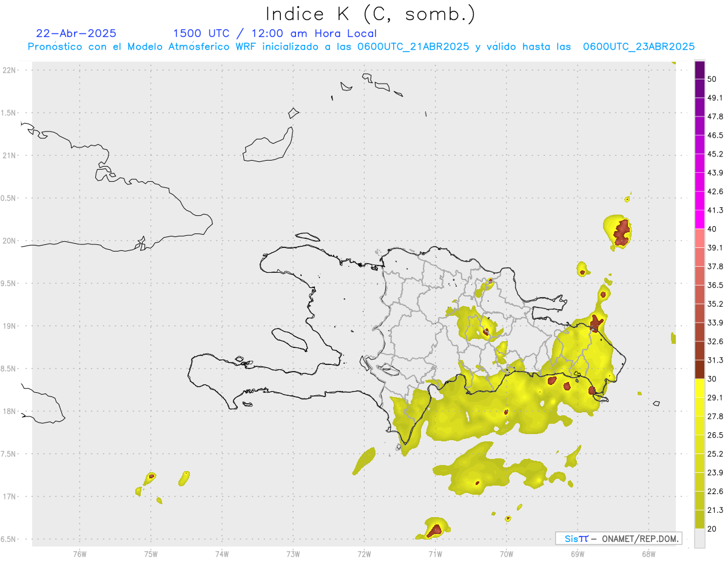Screen dimensions: 728x562
Task: Click the "18N" latitude label
Action: pyautogui.click(x=9, y=411)
